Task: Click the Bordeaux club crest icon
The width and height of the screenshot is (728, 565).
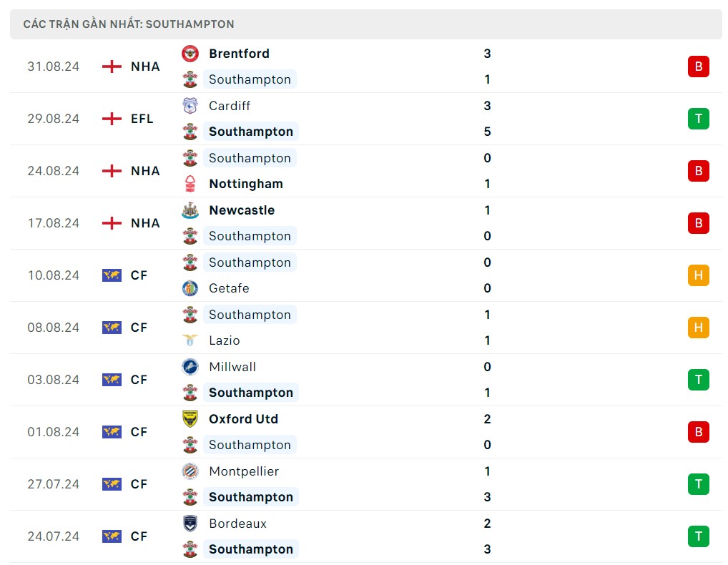Action: (190, 524)
